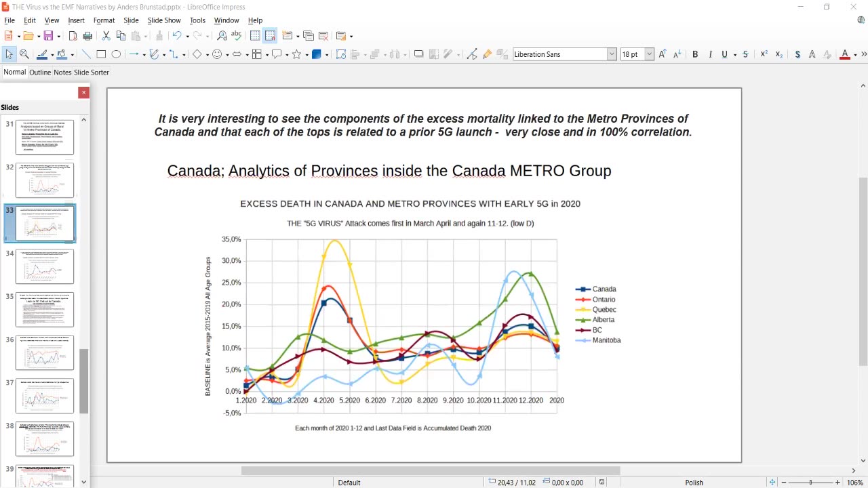868x488 pixels.
Task: Click the 106% zoom level
Action: (x=854, y=483)
